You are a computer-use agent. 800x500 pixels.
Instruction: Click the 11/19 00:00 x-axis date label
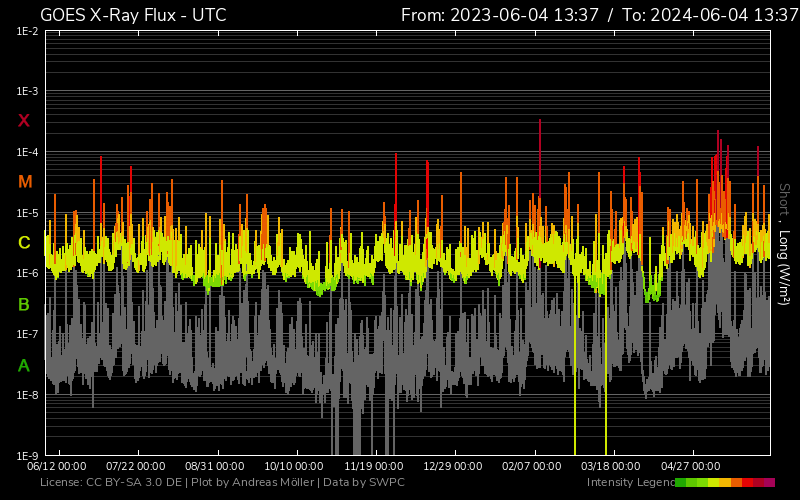point(375,466)
